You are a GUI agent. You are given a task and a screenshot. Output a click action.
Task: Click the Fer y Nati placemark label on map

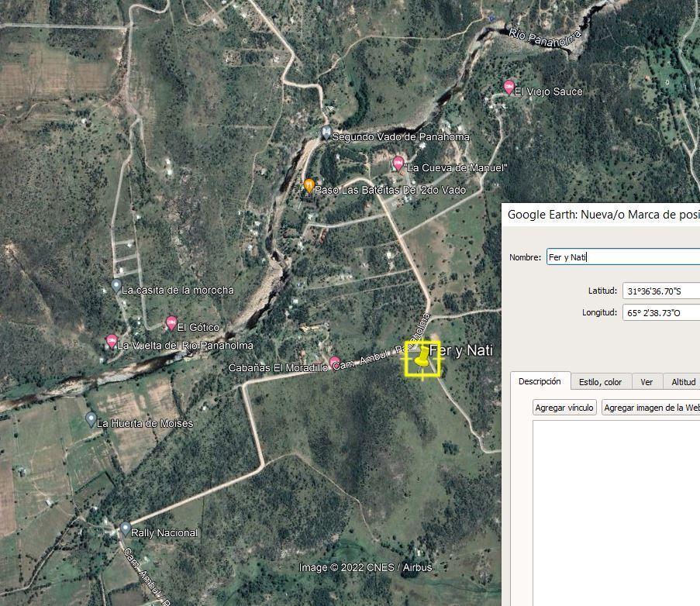tap(461, 350)
